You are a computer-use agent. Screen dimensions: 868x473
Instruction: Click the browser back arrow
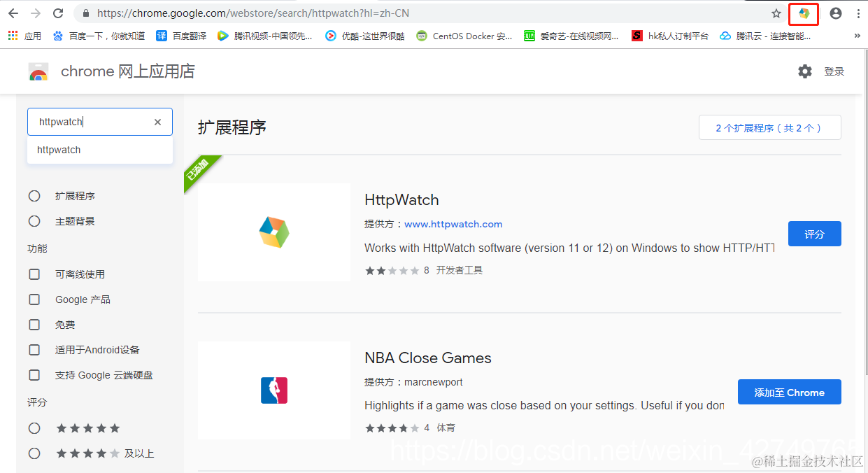click(13, 13)
